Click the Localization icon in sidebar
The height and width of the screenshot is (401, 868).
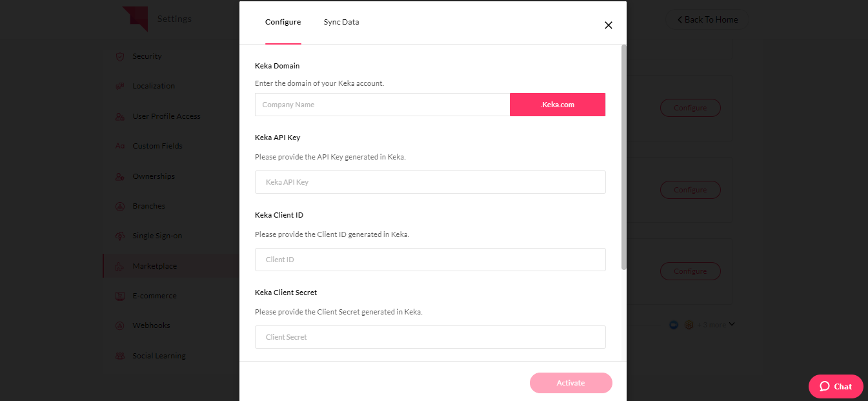[119, 86]
